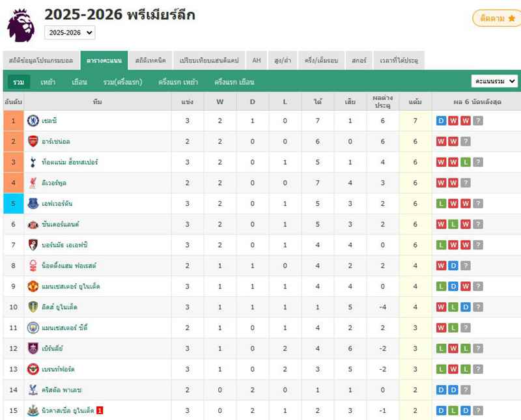
Task: Click the Manchester United club crest
Action: pyautogui.click(x=33, y=287)
